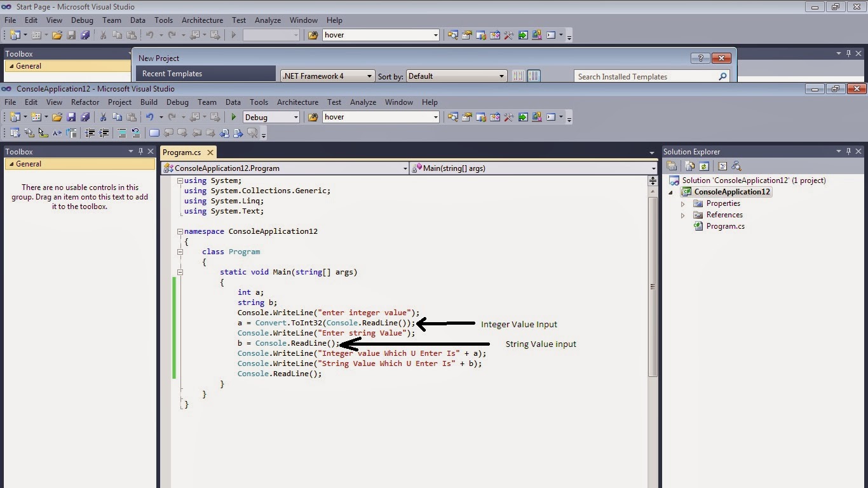Image resolution: width=868 pixels, height=488 pixels.
Task: Select Solution 'ConsoleApplication12' (1 project) node
Action: [x=754, y=180]
